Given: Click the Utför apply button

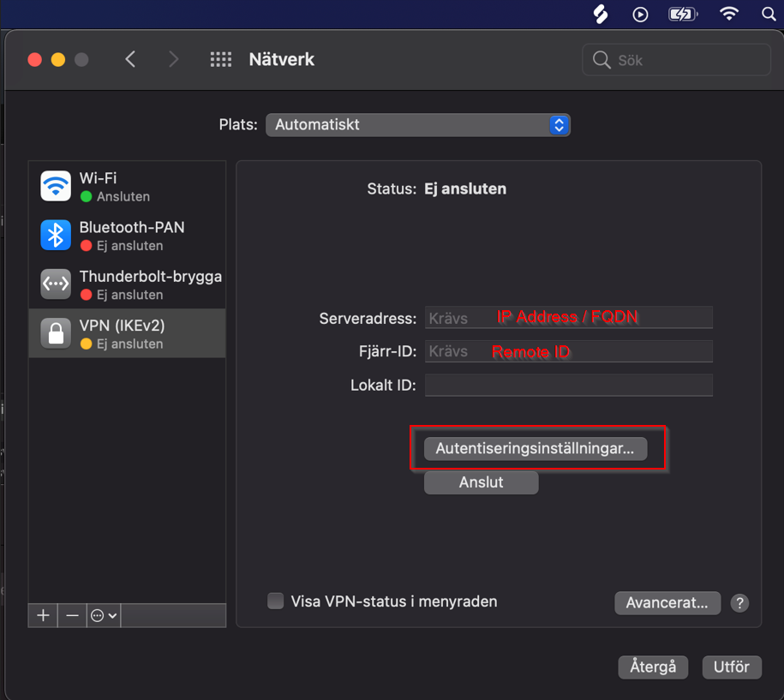Looking at the screenshot, I should pyautogui.click(x=731, y=667).
